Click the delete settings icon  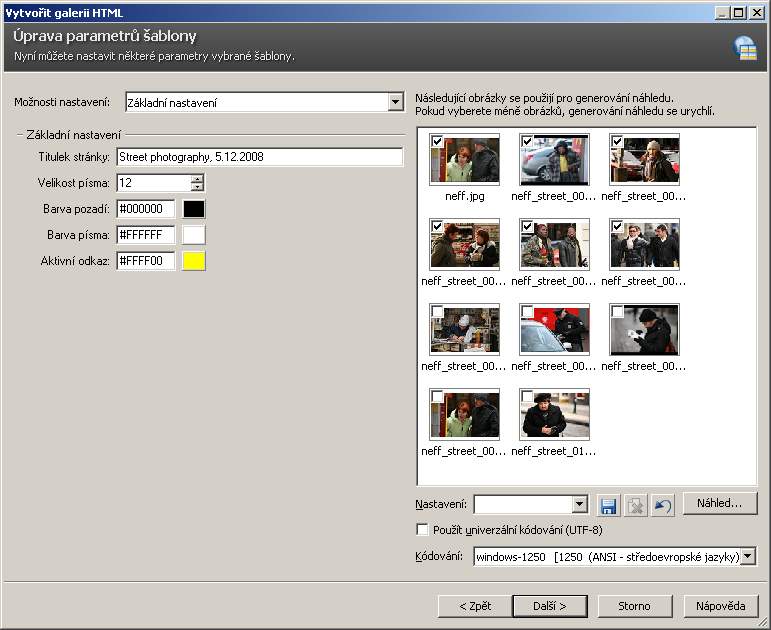tap(636, 505)
